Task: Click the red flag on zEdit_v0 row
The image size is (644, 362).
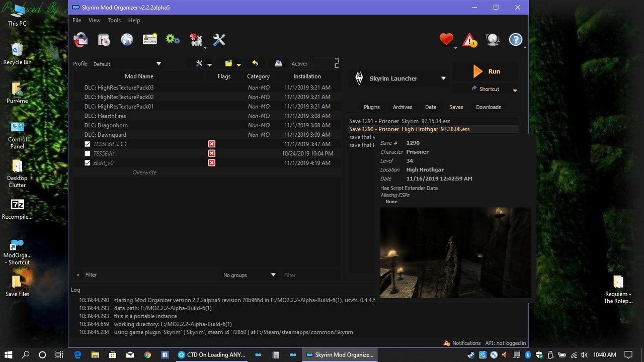Action: pos(212,163)
